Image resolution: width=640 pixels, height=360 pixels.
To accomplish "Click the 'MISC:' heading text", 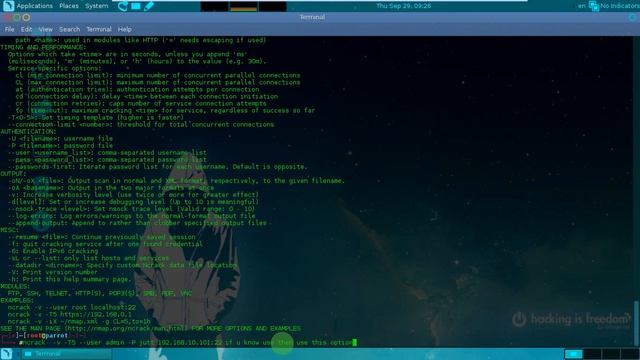I will [9, 230].
